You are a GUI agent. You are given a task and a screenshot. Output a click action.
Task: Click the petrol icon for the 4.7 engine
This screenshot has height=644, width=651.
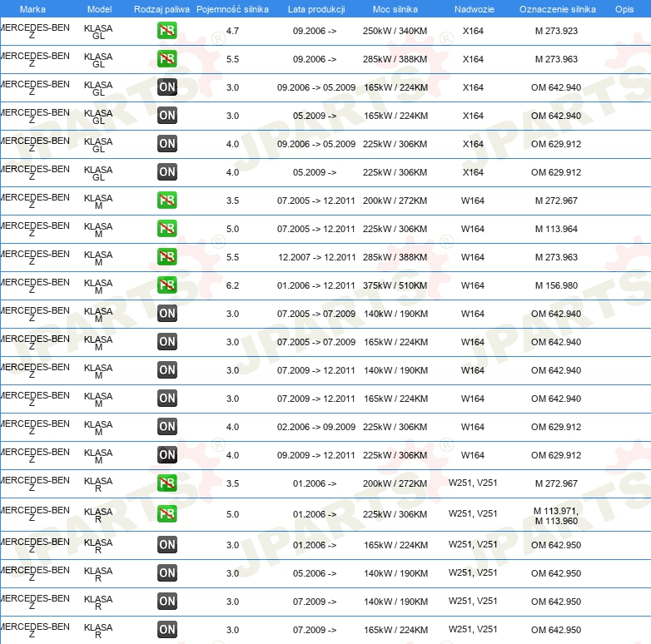(x=166, y=31)
